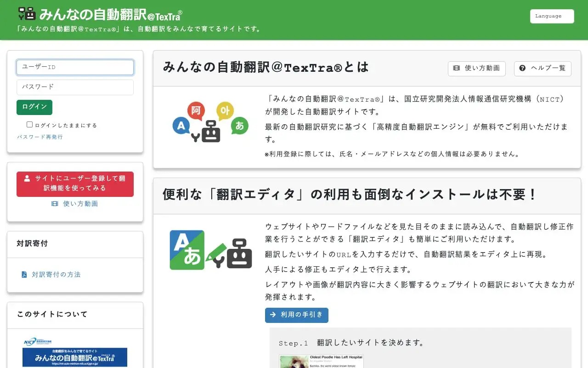Focus the ユーザーID input field

75,67
